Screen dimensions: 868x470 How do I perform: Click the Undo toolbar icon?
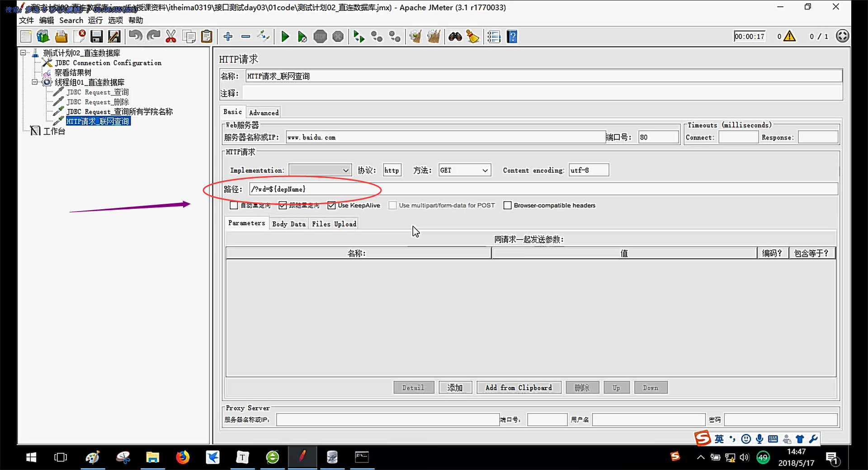tap(136, 37)
